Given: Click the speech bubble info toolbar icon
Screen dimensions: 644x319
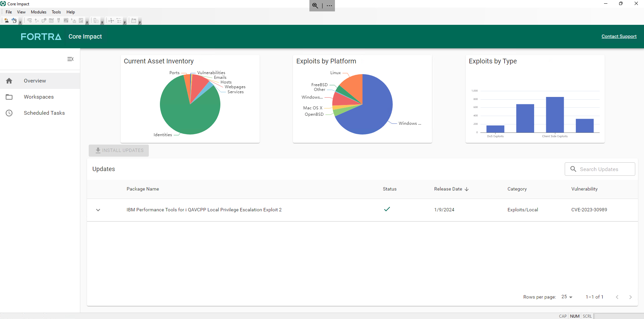Looking at the screenshot, I should click(x=44, y=20).
